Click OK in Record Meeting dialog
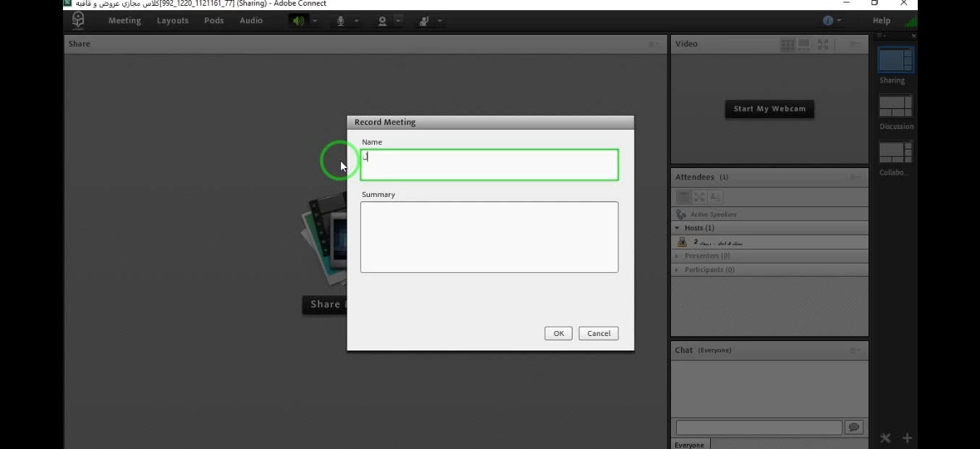980x449 pixels. pos(558,333)
